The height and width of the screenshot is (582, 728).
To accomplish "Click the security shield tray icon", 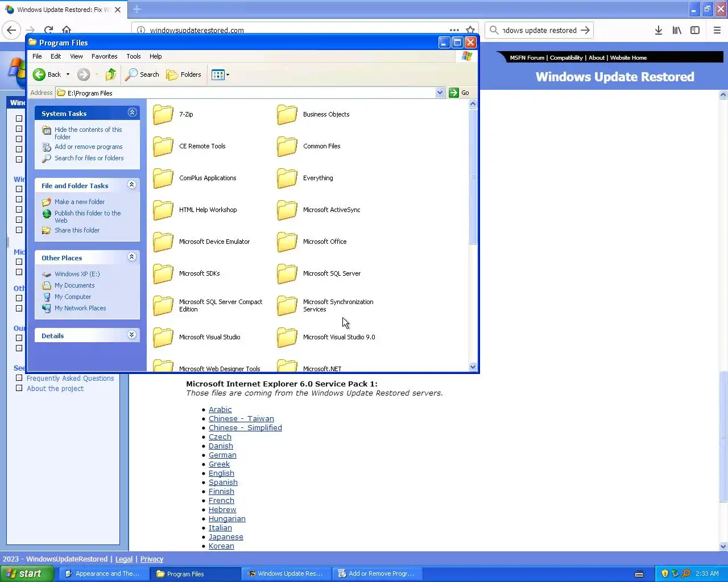I will [665, 573].
